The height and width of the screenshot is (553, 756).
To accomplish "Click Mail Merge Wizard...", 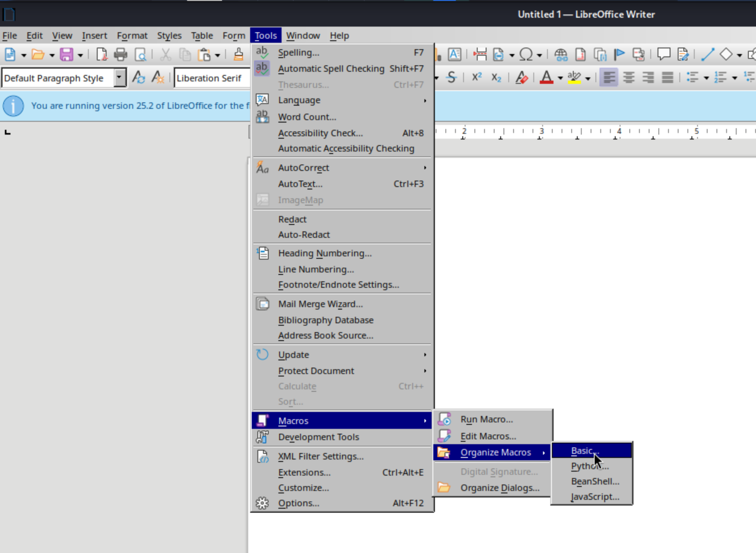I will [x=342, y=304].
